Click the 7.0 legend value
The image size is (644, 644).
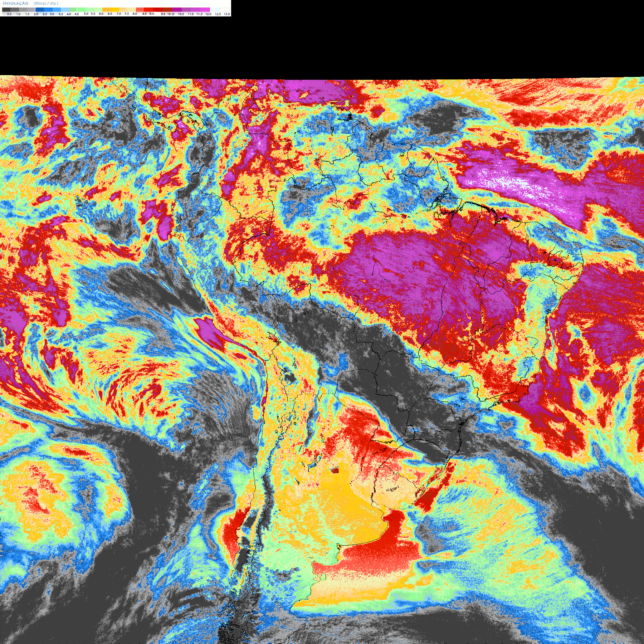pos(119,14)
